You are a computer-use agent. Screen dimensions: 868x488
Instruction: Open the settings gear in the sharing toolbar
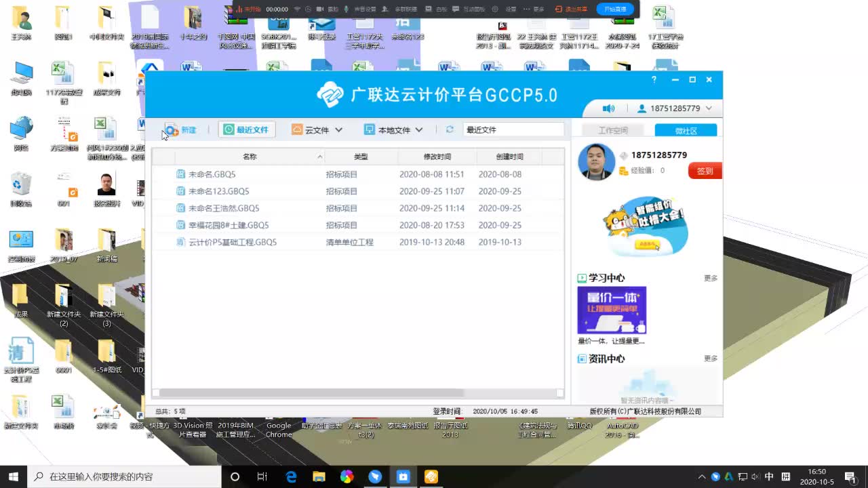(x=494, y=9)
